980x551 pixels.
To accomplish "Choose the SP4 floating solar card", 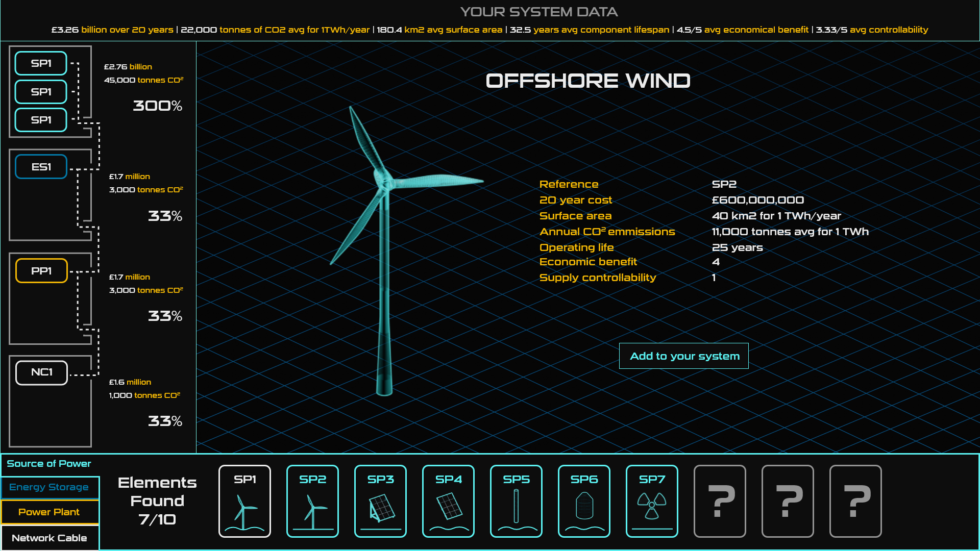I will [448, 501].
